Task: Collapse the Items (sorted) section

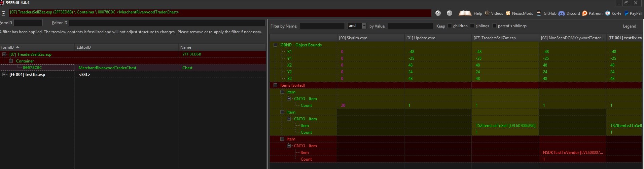Action: tap(275, 85)
